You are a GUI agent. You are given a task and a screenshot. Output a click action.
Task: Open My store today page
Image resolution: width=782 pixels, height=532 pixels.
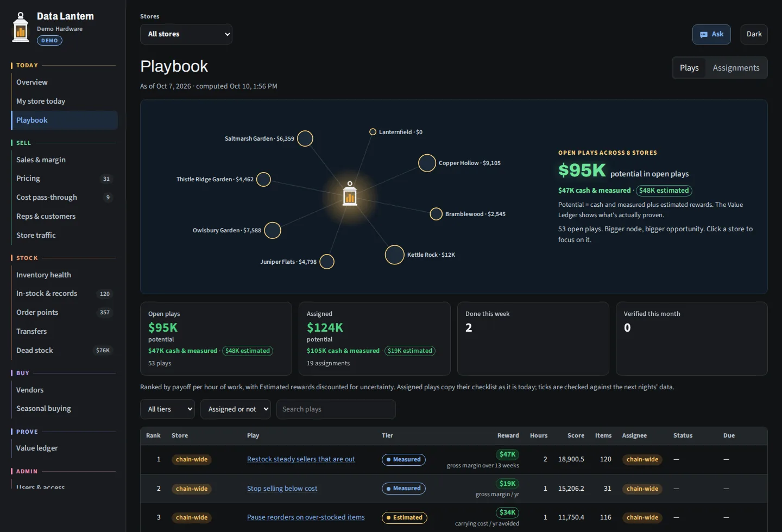pos(65,102)
